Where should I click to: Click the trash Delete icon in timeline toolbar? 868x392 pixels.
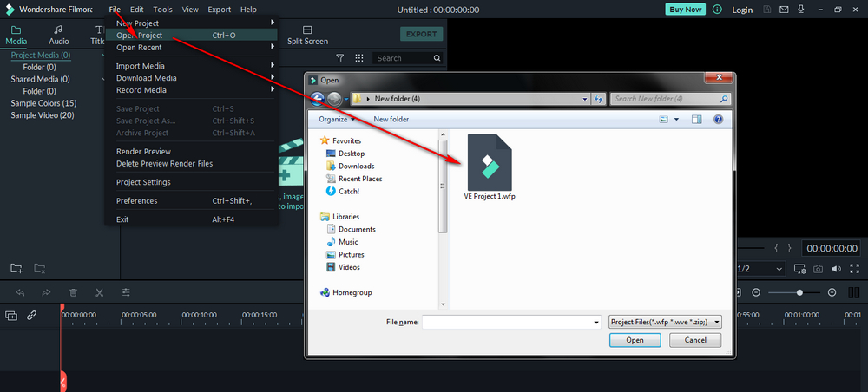(73, 292)
